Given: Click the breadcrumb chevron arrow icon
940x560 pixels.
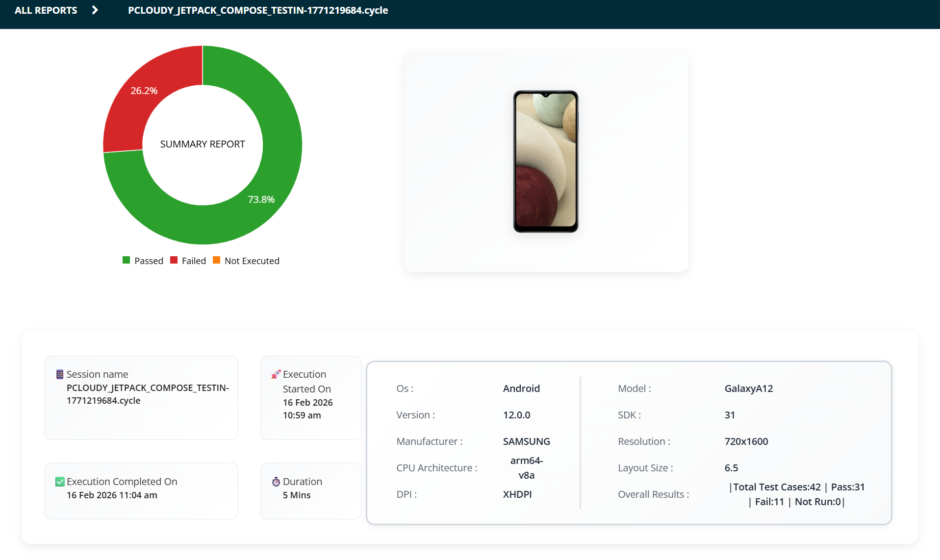Looking at the screenshot, I should pos(95,10).
